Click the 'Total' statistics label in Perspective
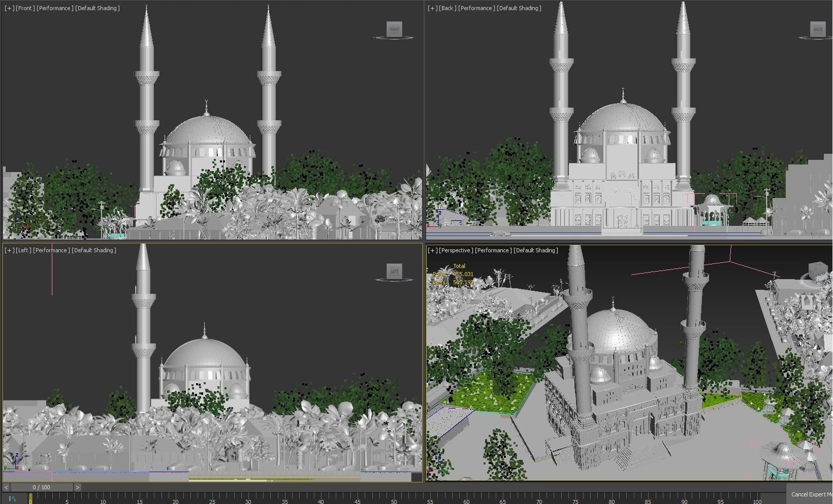The height and width of the screenshot is (504, 833). coord(459,266)
